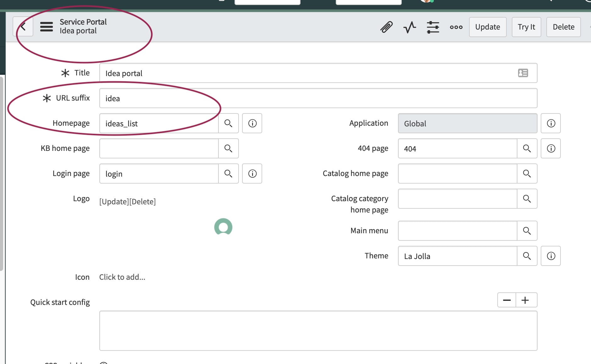Screen dimensions: 591x364
Task: Edit the Login page field
Action: coord(159,174)
